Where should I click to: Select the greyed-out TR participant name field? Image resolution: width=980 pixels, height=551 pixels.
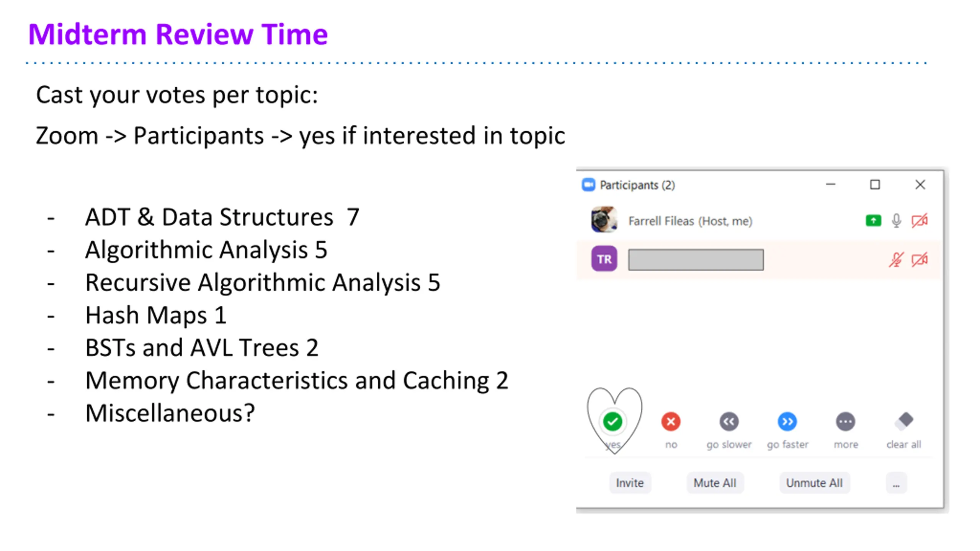point(696,260)
